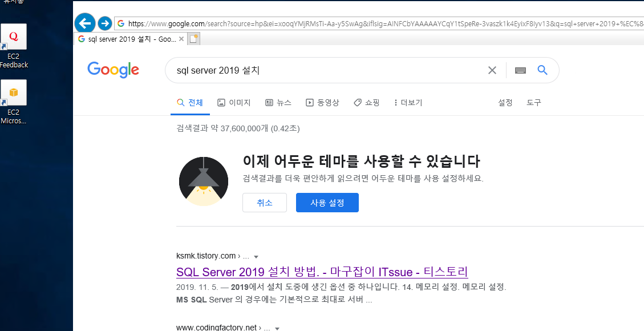Click the www.codingfactory.net site address

point(216,328)
